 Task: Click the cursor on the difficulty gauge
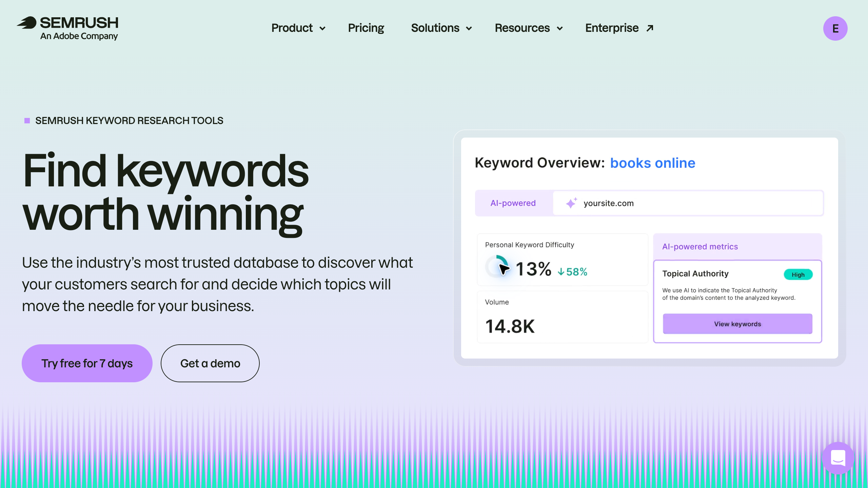[x=504, y=269]
